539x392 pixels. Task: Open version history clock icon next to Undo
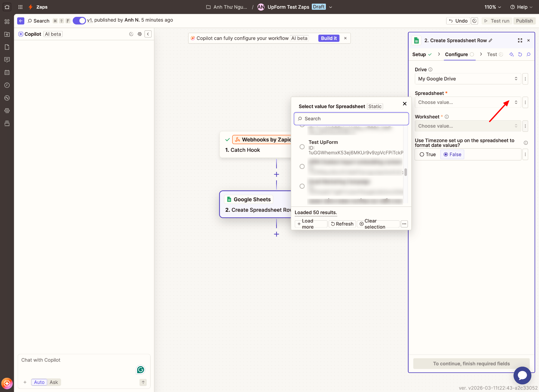coord(474,21)
